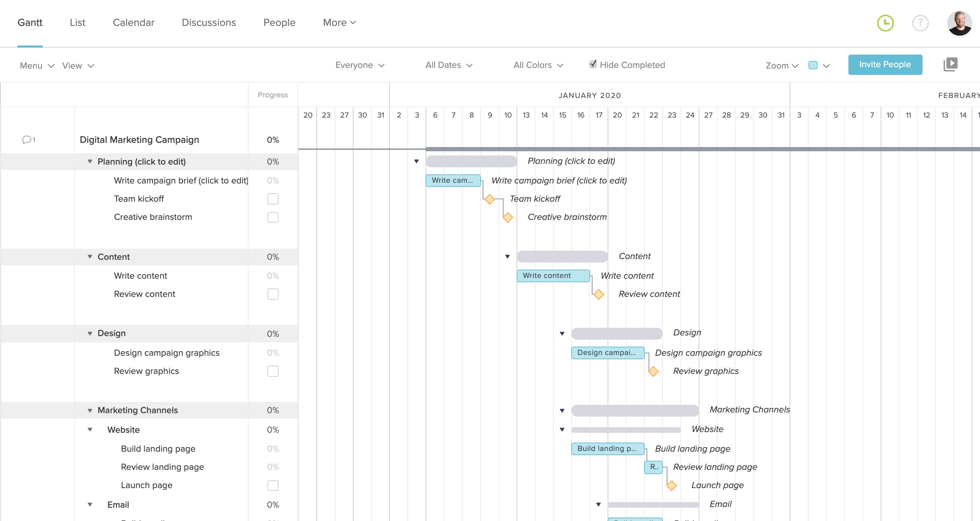Click the Gantt view tab
980x521 pixels.
click(30, 23)
